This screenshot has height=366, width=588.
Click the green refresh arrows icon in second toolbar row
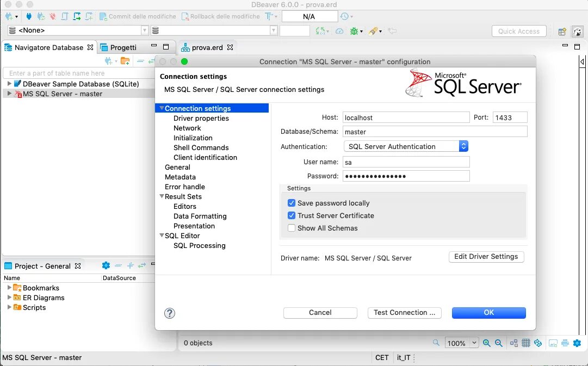(320, 31)
